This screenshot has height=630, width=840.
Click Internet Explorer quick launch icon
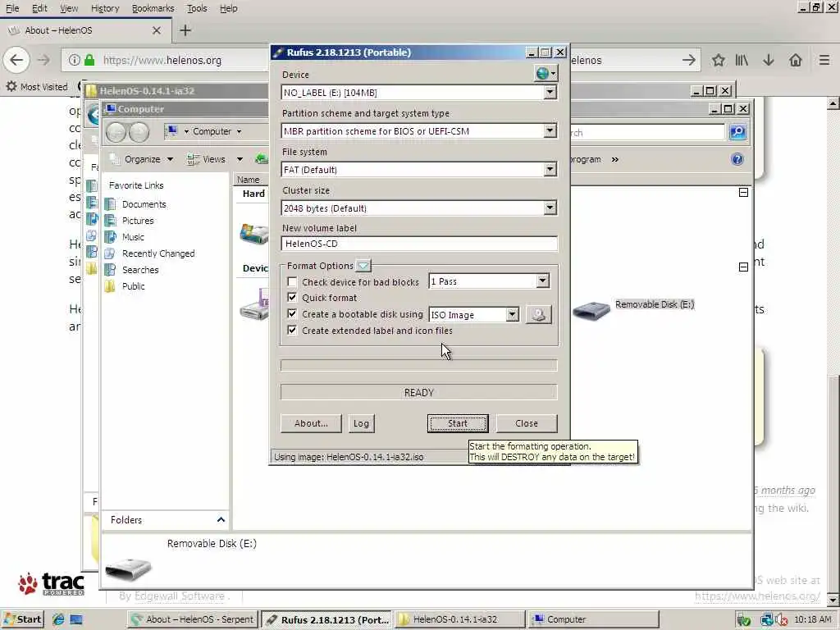[58, 619]
